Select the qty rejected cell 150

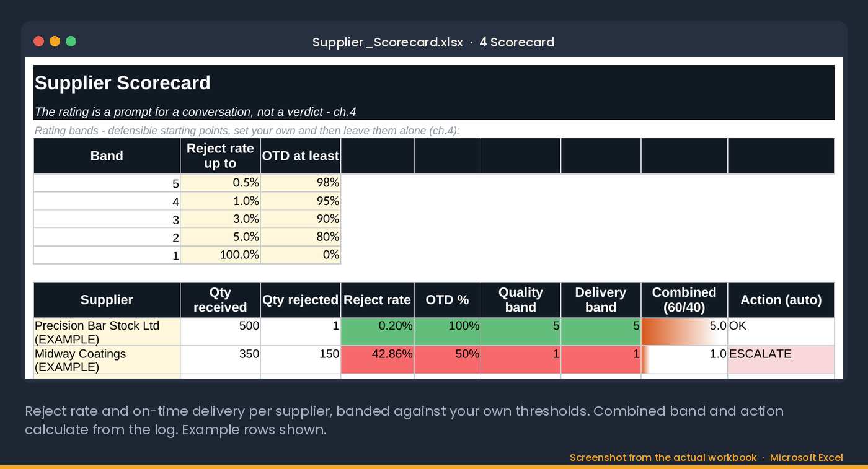pyautogui.click(x=301, y=360)
